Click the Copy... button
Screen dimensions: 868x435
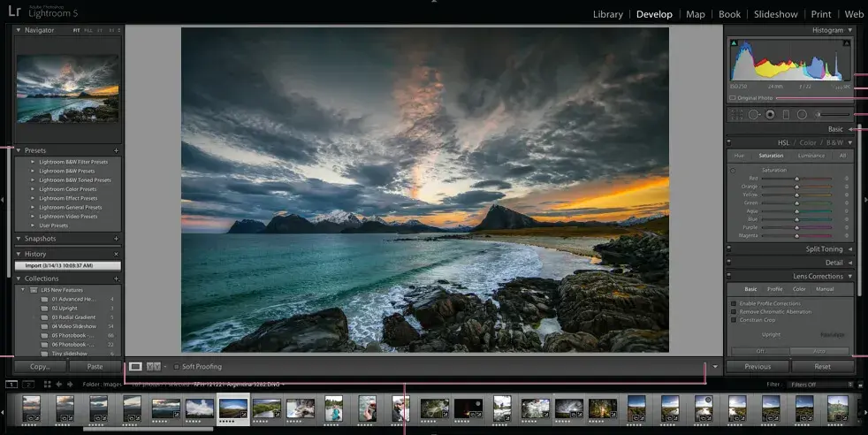pos(40,366)
